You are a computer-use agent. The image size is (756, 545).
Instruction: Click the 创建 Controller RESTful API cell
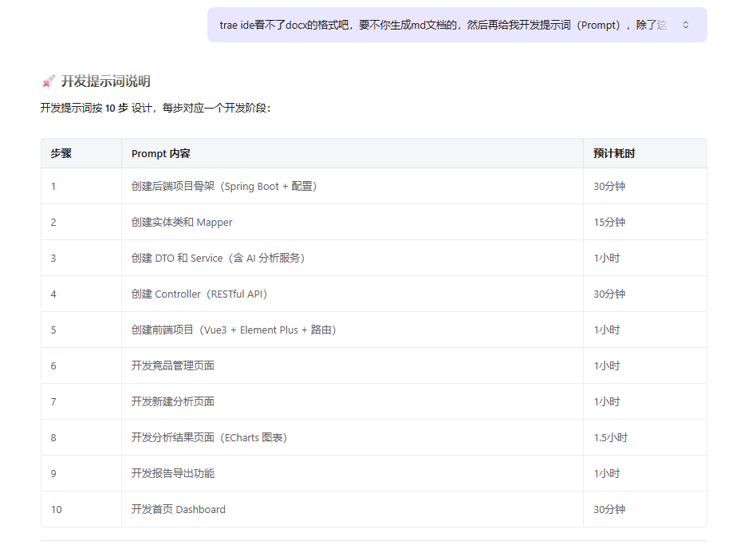tap(199, 294)
